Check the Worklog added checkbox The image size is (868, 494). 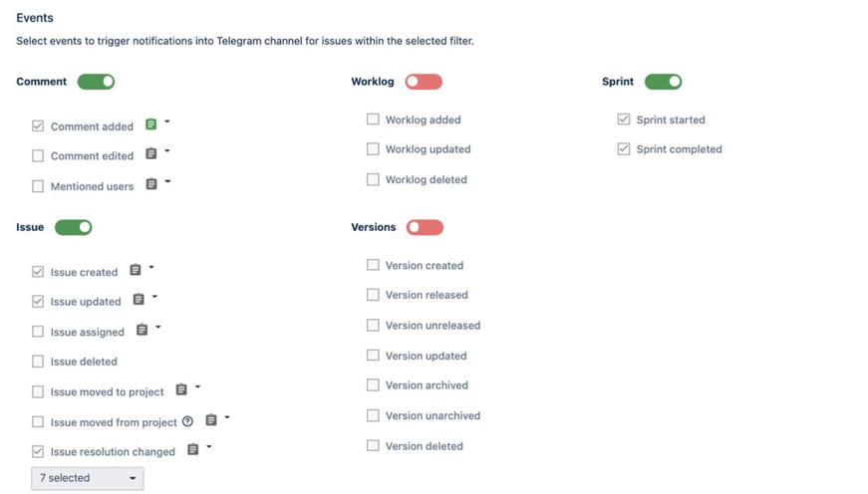(373, 120)
